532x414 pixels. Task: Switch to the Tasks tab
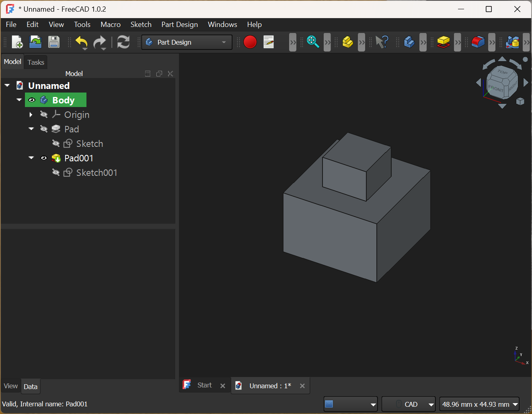[x=35, y=62]
